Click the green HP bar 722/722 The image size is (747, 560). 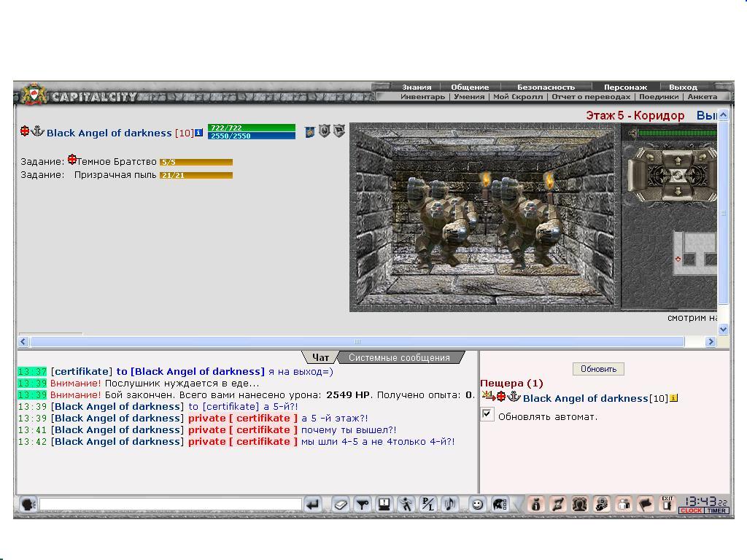[252, 128]
